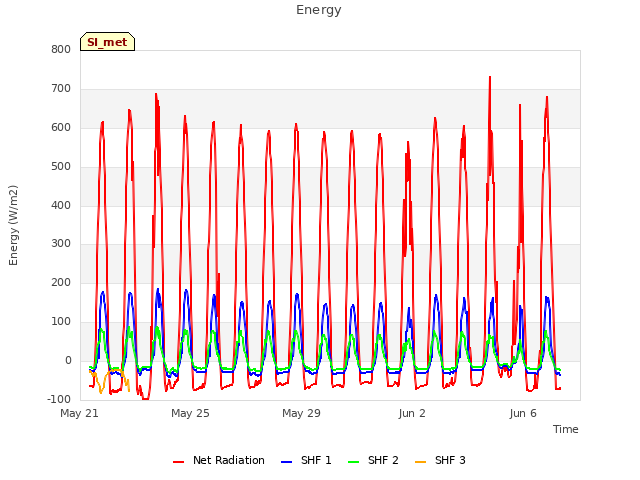Toggle the SHF 2 legend entry
This screenshot has height=480, width=640.
(x=373, y=460)
